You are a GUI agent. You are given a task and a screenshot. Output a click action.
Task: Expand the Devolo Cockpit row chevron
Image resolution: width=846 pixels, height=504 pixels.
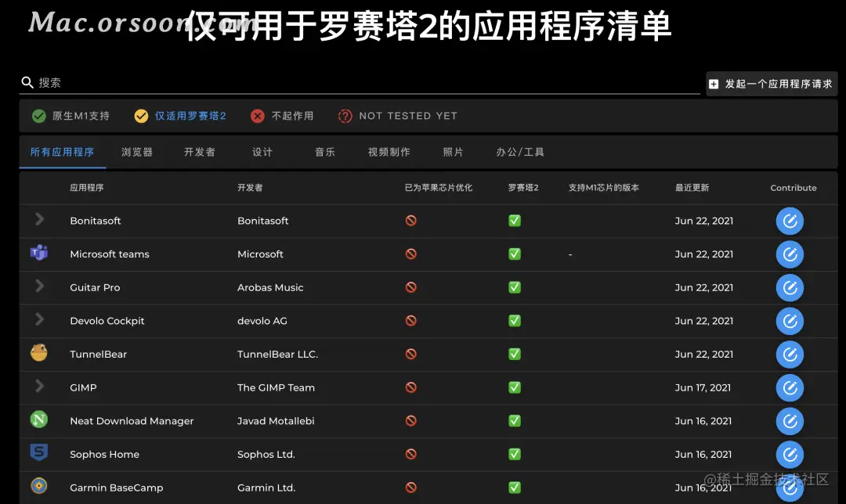tap(39, 319)
